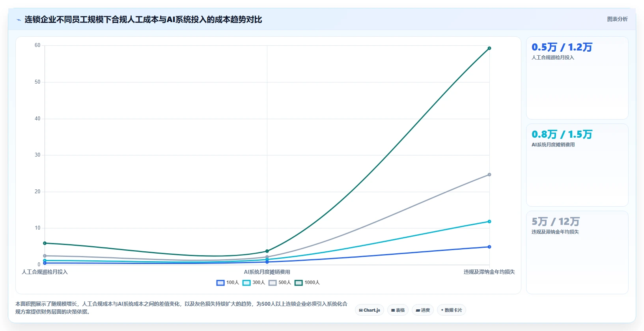Click the x-axis label AI系统月度摊销费用
Viewport: 644px width, 331px height.
coord(267,272)
